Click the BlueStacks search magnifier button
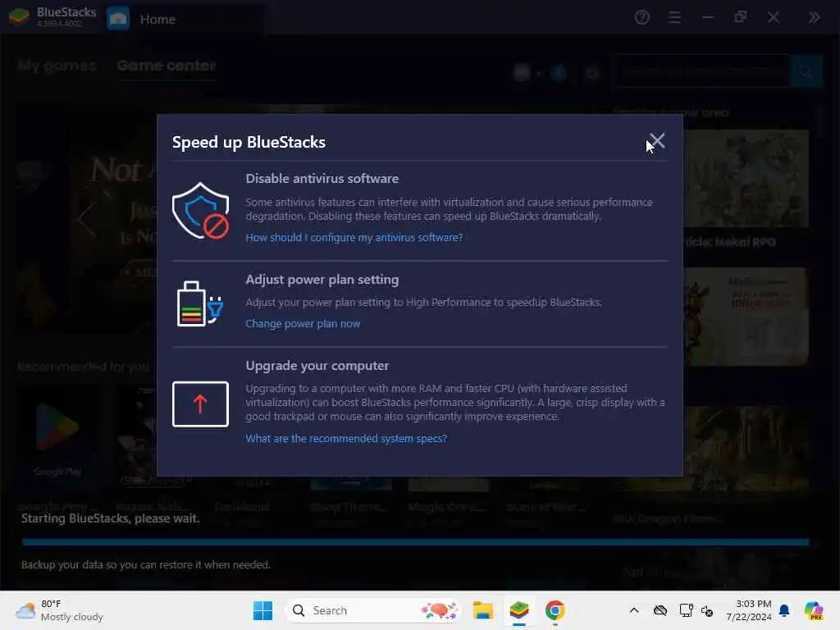 point(806,71)
